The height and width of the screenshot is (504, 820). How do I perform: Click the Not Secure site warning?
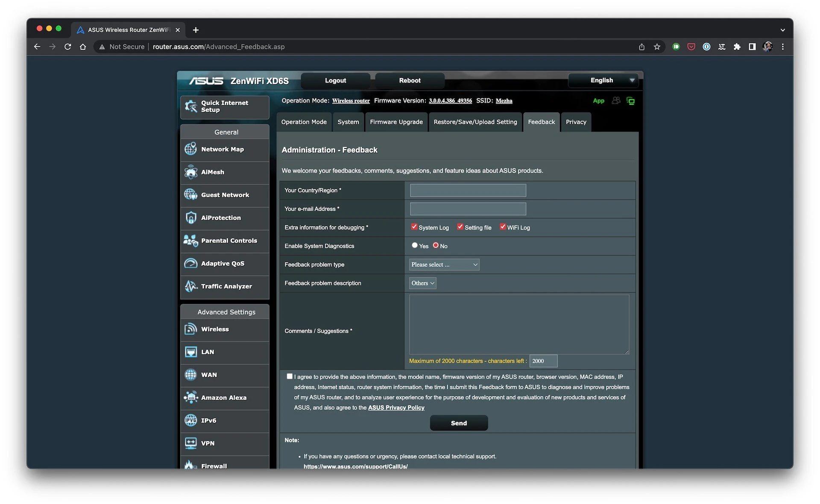[x=122, y=47]
